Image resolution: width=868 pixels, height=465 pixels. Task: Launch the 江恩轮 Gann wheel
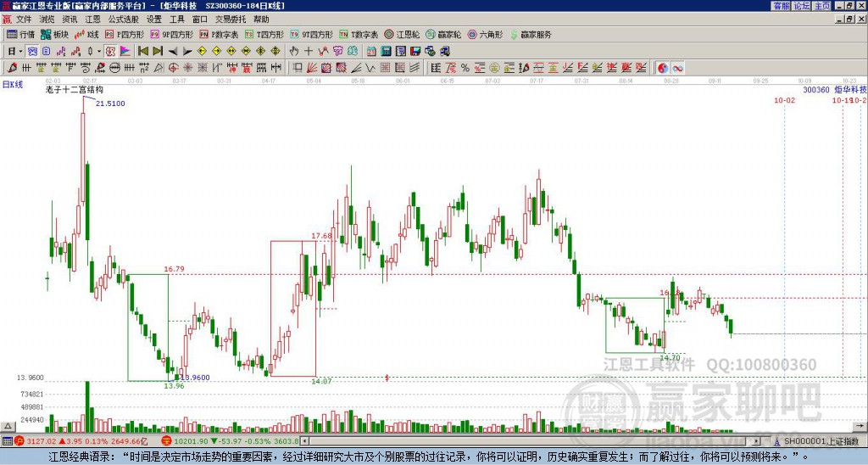coord(402,34)
